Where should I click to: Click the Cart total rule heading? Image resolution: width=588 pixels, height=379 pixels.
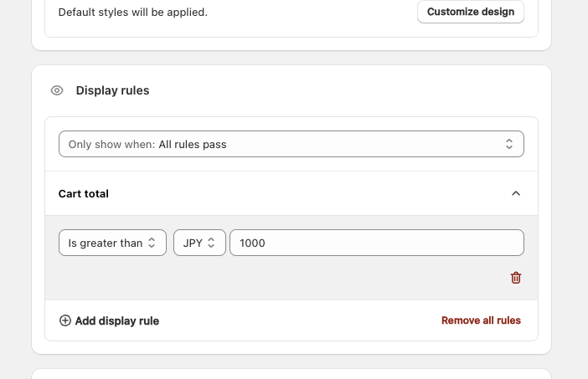84,193
